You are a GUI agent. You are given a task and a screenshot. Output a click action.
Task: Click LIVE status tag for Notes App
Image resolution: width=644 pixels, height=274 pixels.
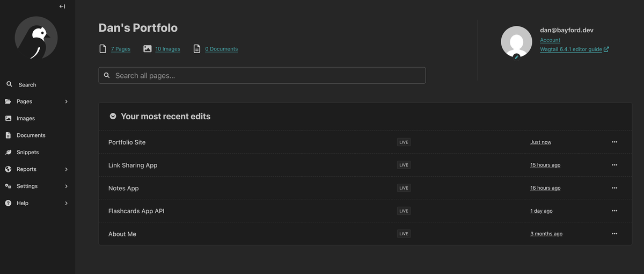[404, 188]
